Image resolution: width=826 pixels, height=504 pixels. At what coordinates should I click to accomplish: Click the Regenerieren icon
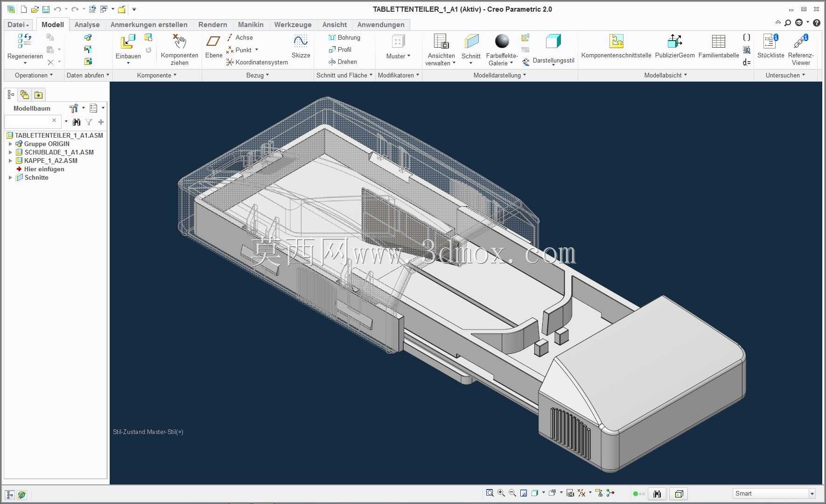(x=25, y=42)
